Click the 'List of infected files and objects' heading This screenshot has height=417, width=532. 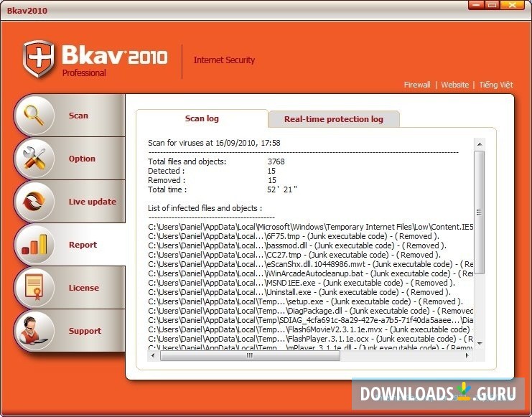[205, 208]
